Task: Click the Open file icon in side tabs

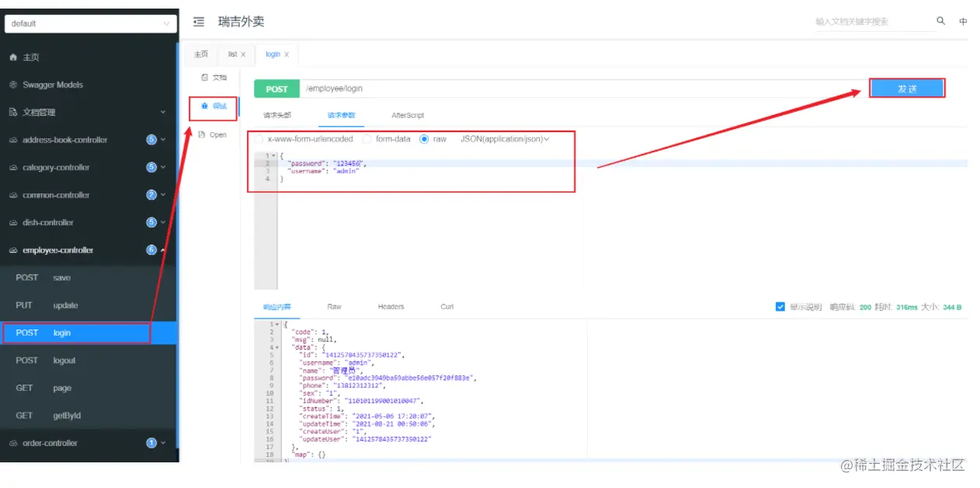Action: (202, 134)
